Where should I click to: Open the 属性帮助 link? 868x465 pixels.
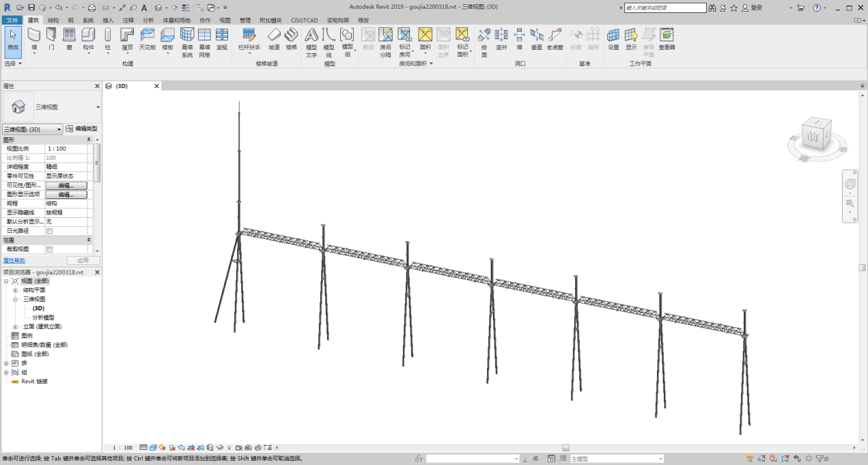pyautogui.click(x=14, y=260)
